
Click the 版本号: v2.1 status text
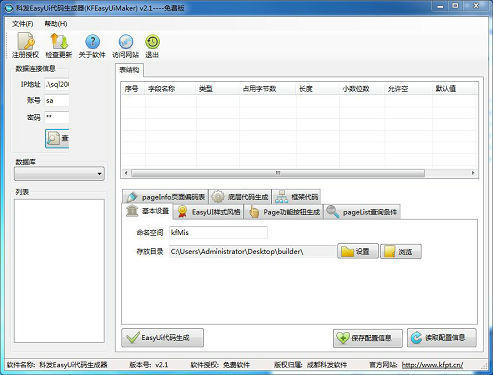[x=149, y=365]
